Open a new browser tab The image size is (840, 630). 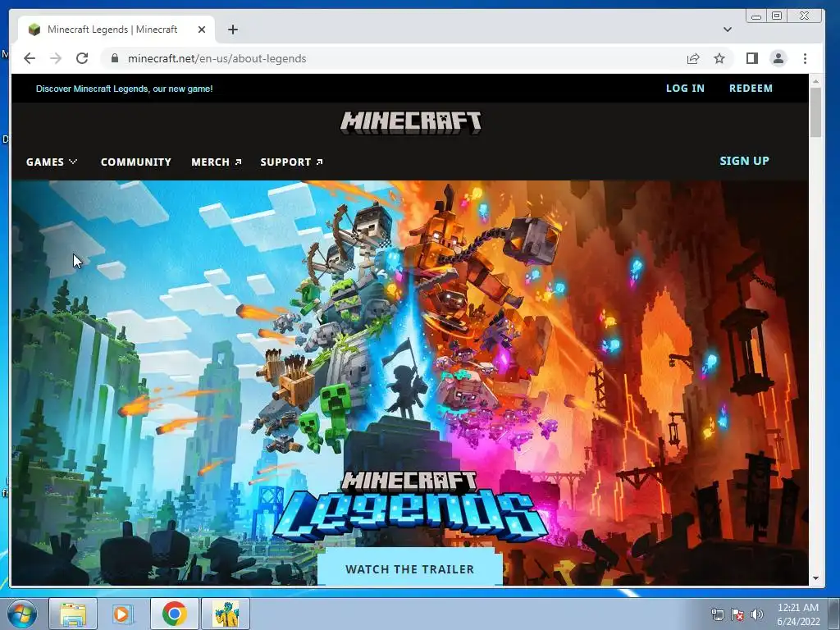click(x=232, y=30)
